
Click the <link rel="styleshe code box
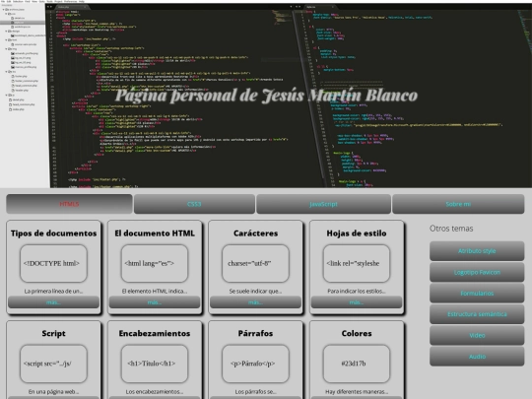click(357, 264)
